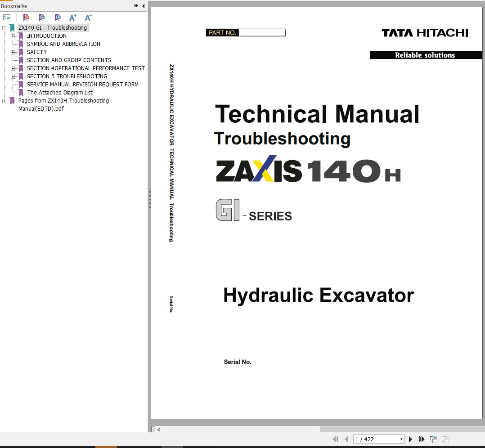Expand Pages from ZX140H Troubleshooting Manual node
The width and height of the screenshot is (485, 448).
[x=4, y=101]
